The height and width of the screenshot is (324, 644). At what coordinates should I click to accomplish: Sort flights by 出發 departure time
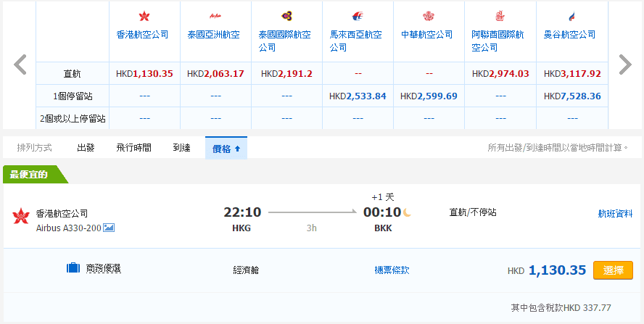click(86, 148)
